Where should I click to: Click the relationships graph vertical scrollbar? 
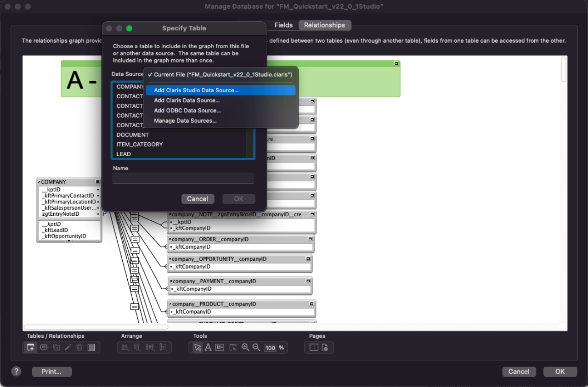(x=564, y=70)
